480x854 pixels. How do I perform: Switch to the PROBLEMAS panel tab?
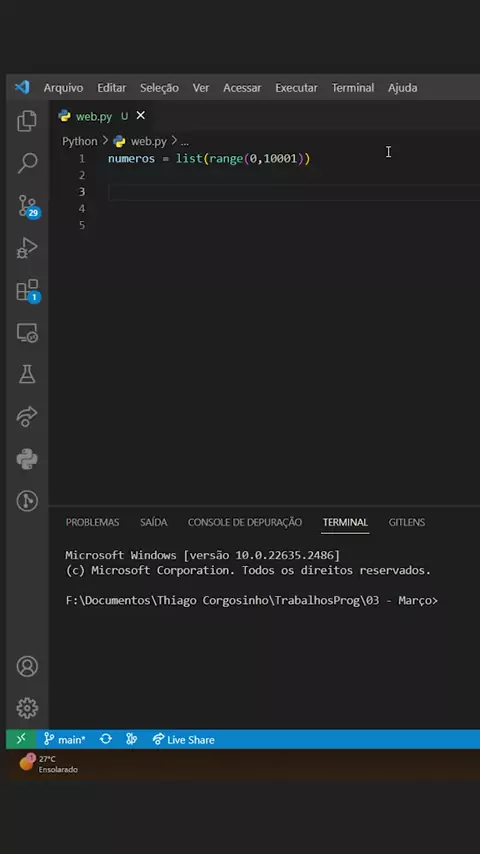pos(92,522)
